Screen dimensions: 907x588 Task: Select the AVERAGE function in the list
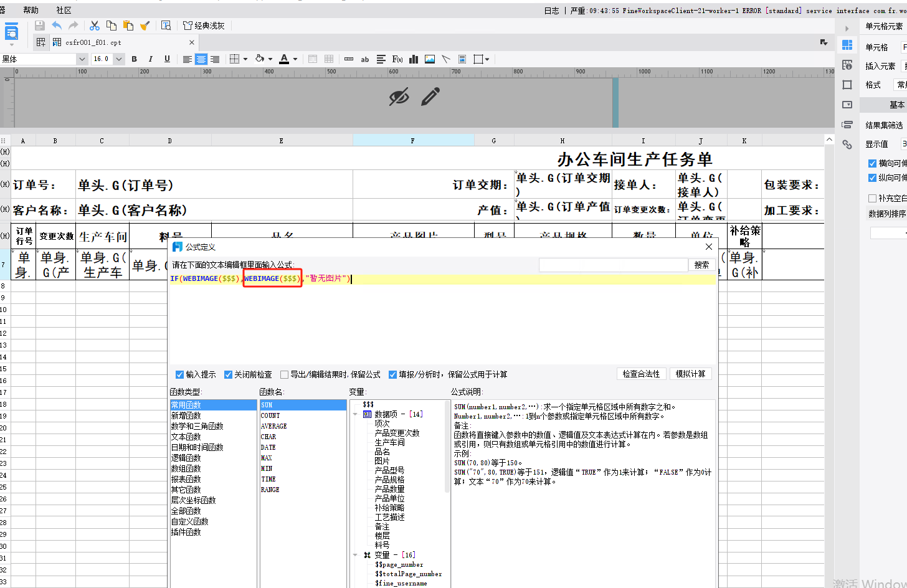coord(274,426)
